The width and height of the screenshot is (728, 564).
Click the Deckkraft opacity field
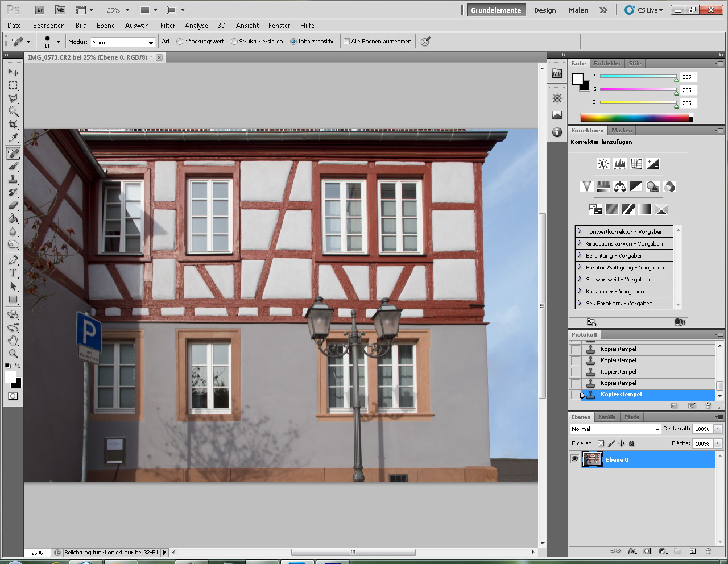(702, 429)
